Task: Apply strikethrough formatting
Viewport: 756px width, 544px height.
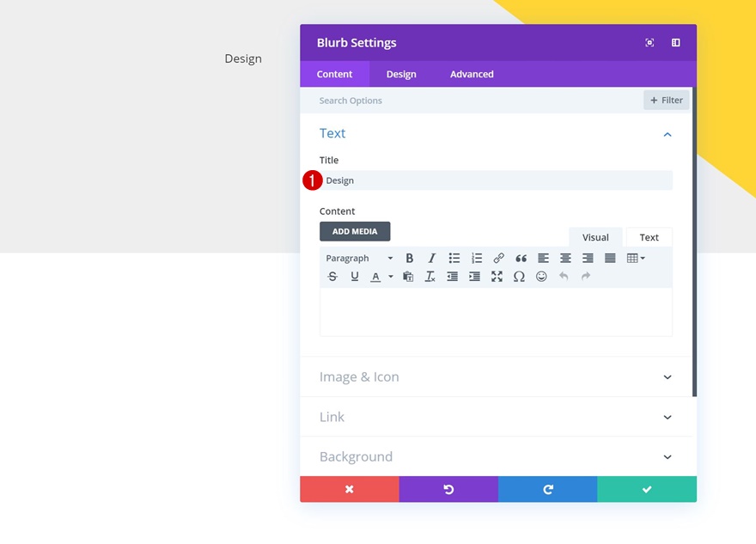Action: pos(332,277)
